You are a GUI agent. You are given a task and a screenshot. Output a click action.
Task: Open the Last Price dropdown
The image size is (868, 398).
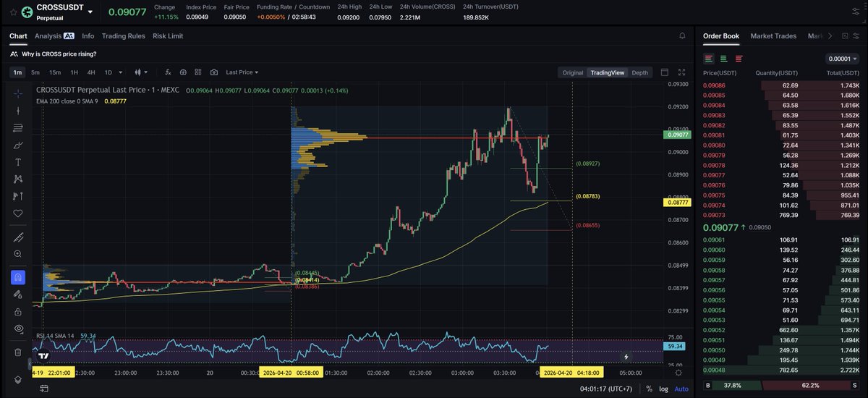[242, 72]
